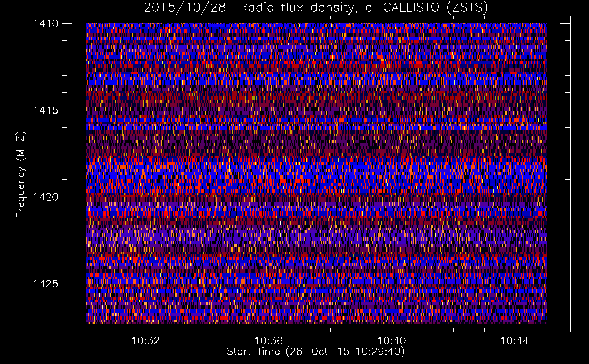
Task: Click the 10:40 time tick label
Action: pyautogui.click(x=392, y=341)
